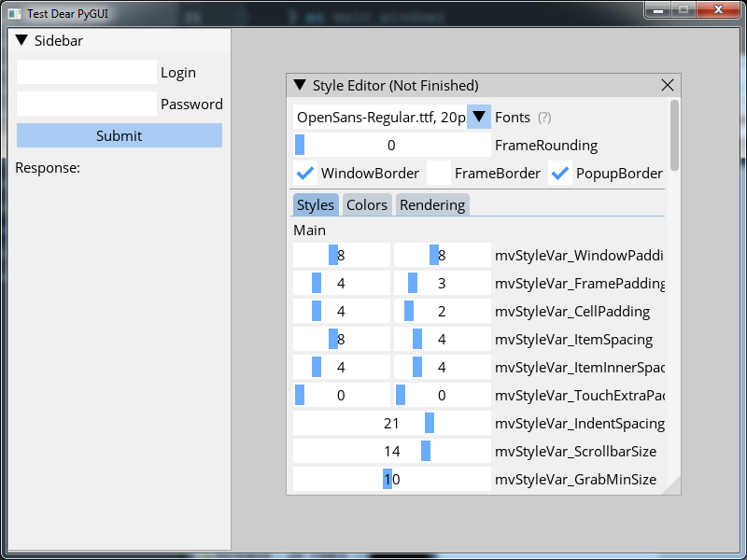Click the Main section label

click(x=310, y=230)
